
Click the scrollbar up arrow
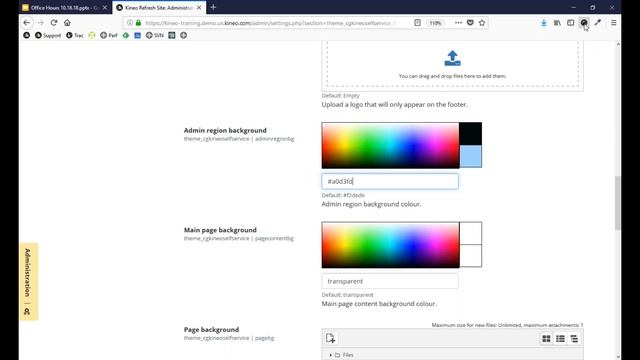click(618, 44)
